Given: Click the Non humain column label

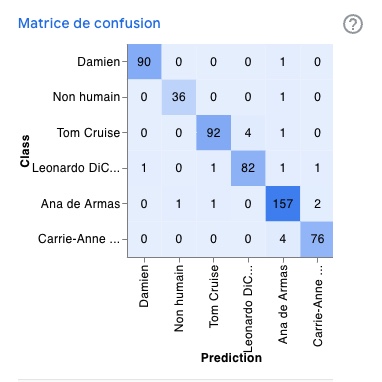Looking at the screenshot, I should click(179, 298).
